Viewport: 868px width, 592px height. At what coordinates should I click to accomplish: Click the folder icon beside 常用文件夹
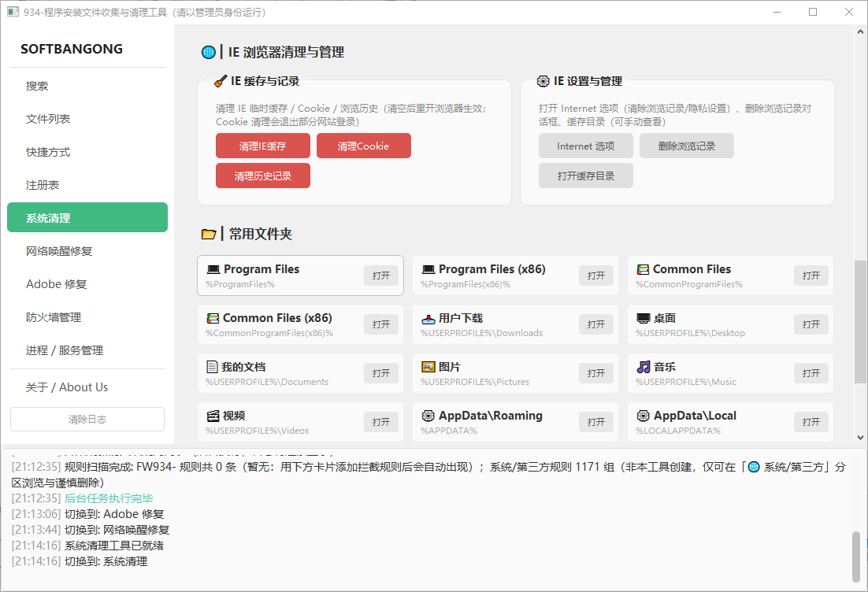209,234
